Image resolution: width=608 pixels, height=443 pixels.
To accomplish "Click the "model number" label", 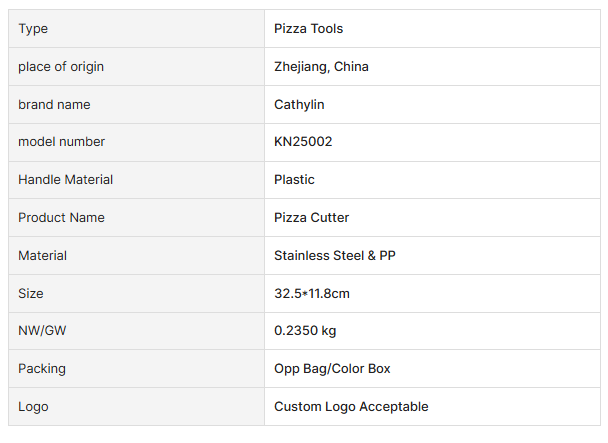I will pyautogui.click(x=61, y=142).
